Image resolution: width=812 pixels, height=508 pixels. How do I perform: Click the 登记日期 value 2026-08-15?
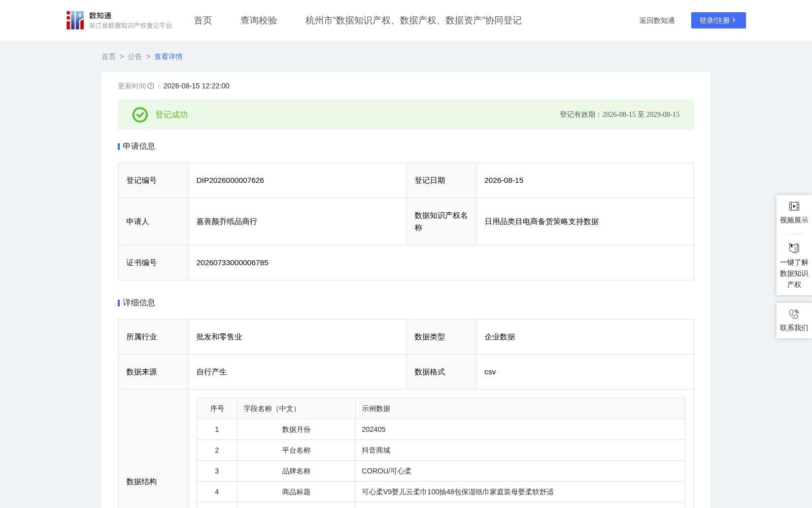point(504,180)
